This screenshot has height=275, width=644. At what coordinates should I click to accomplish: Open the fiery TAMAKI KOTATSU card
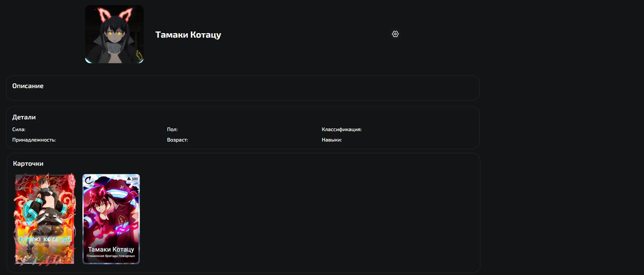(45, 219)
